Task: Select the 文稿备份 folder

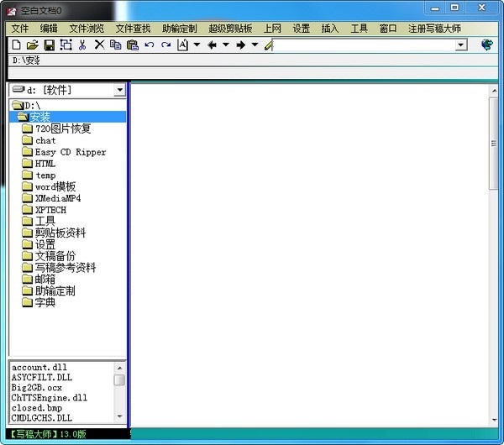Action: 55,256
